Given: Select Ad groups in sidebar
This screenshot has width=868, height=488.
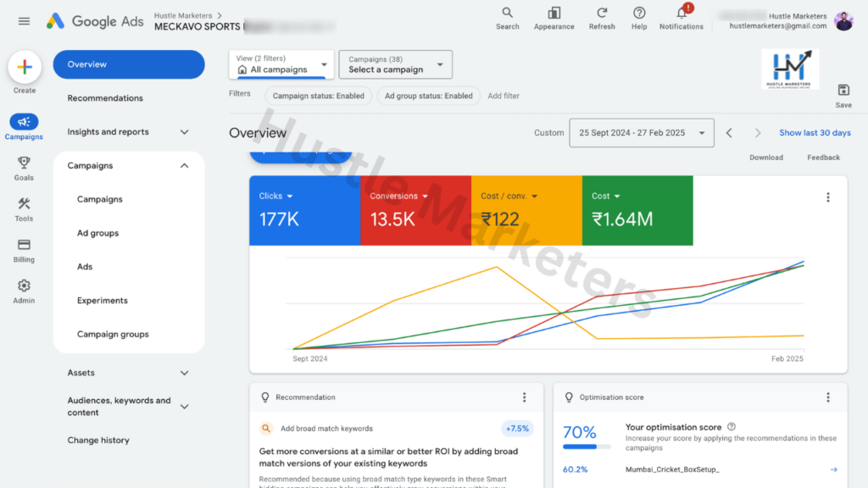Looking at the screenshot, I should (97, 233).
